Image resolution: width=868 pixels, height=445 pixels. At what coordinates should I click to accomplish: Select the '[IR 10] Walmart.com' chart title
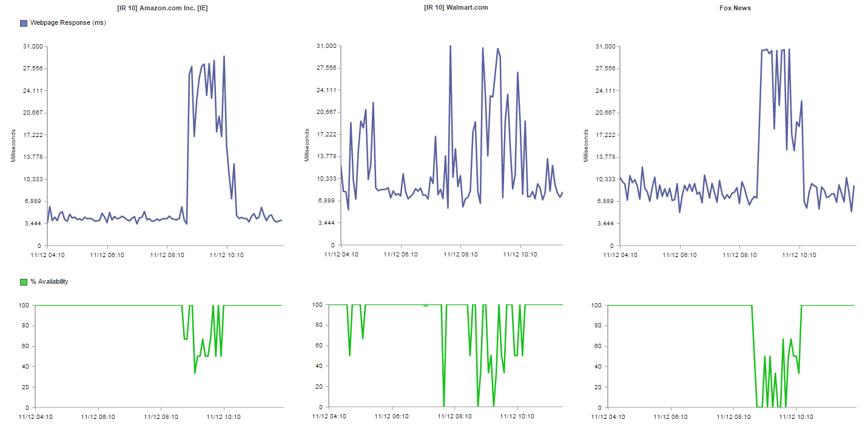[456, 8]
